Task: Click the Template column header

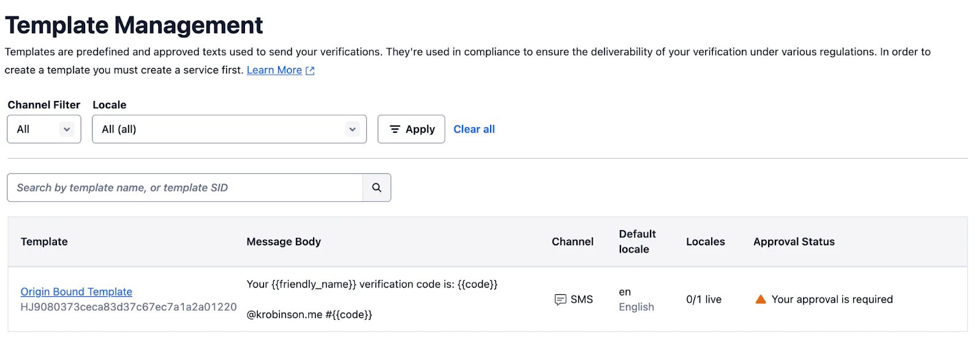Action: pos(44,242)
